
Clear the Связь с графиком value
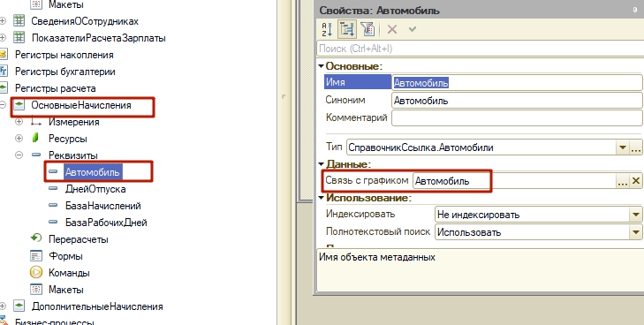(636, 181)
